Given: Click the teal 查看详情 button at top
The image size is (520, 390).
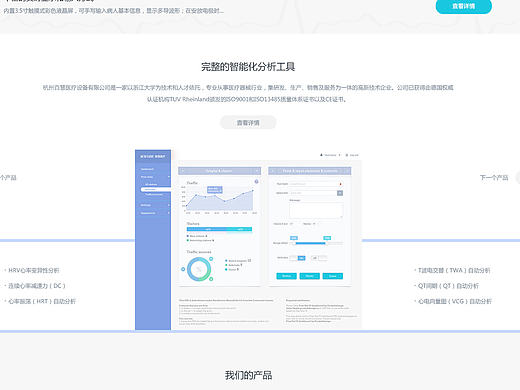Looking at the screenshot, I should point(463,6).
